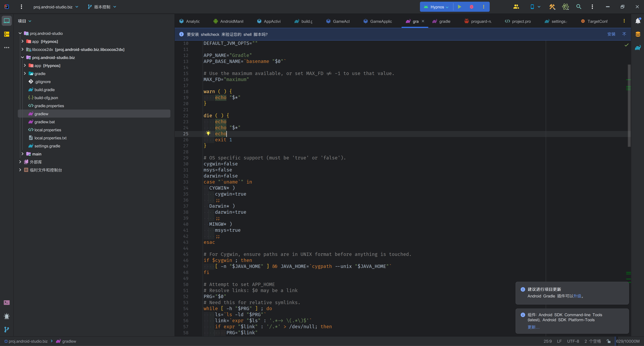Click the yellow intention bulb on line 25

click(x=208, y=133)
